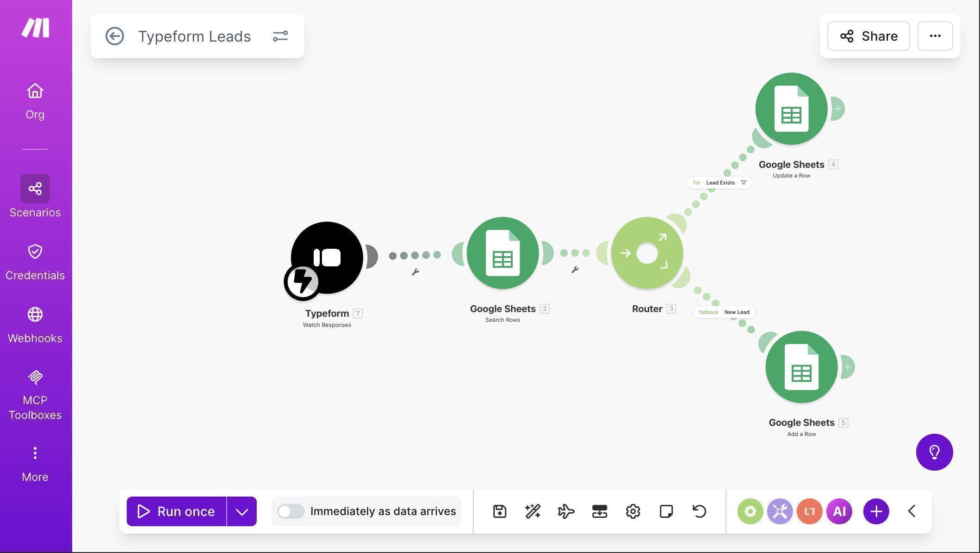Viewport: 980px width, 553px height.
Task: Open the three-dot options menu top right
Action: click(935, 36)
